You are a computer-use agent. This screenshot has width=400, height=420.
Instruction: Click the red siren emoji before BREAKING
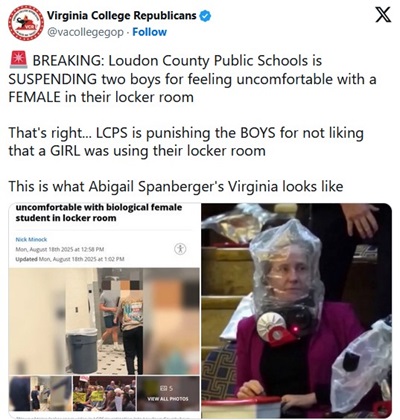point(19,60)
